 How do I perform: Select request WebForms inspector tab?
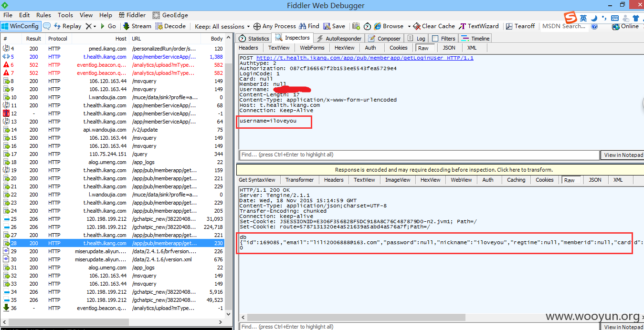[x=312, y=48]
